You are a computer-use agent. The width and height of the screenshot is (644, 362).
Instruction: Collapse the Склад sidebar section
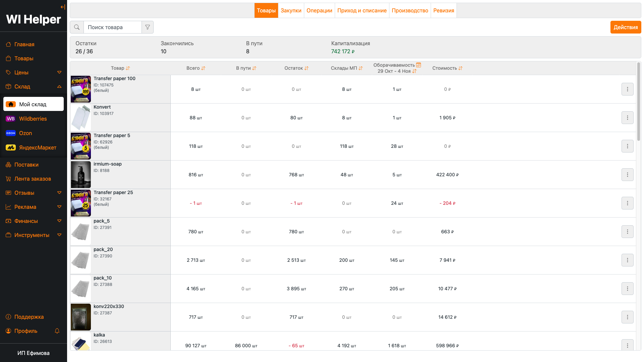59,86
